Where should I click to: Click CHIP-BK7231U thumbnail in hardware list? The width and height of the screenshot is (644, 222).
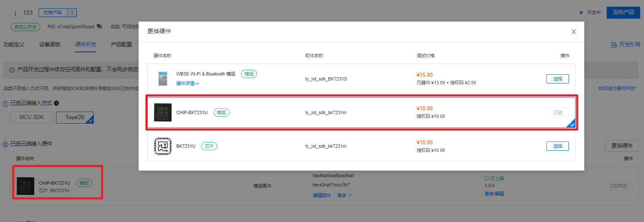[25, 186]
